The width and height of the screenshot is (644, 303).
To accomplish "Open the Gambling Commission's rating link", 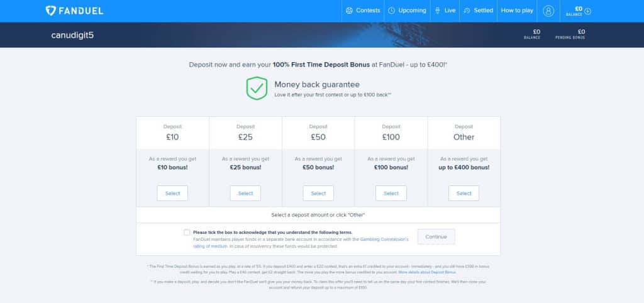I will click(384, 239).
